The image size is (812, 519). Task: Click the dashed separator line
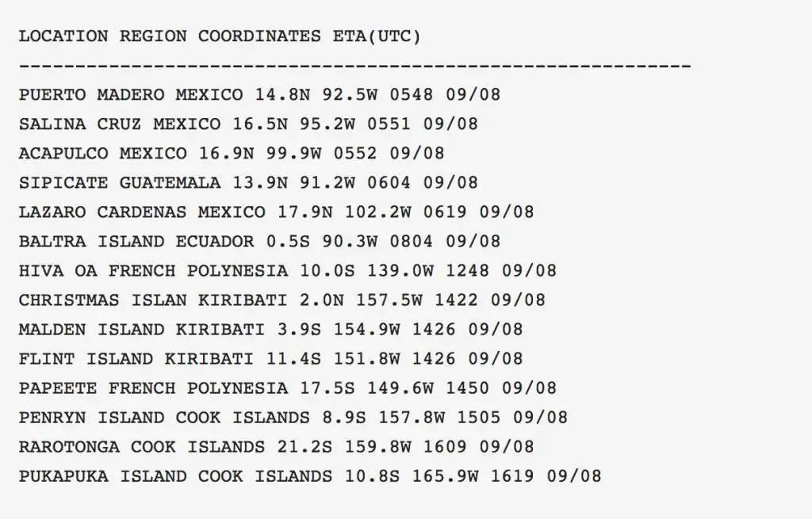point(354,67)
